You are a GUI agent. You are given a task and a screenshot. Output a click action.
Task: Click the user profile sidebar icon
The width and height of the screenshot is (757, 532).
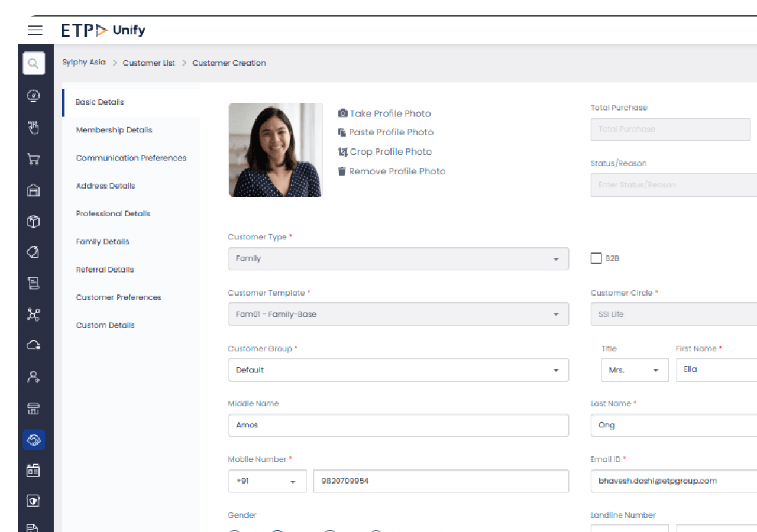[34, 377]
